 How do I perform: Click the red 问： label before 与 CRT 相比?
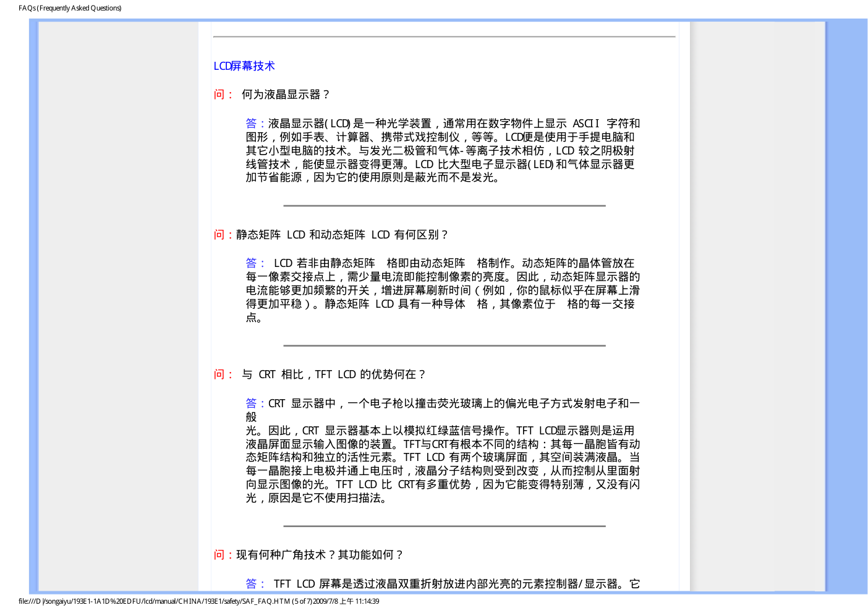pos(223,374)
